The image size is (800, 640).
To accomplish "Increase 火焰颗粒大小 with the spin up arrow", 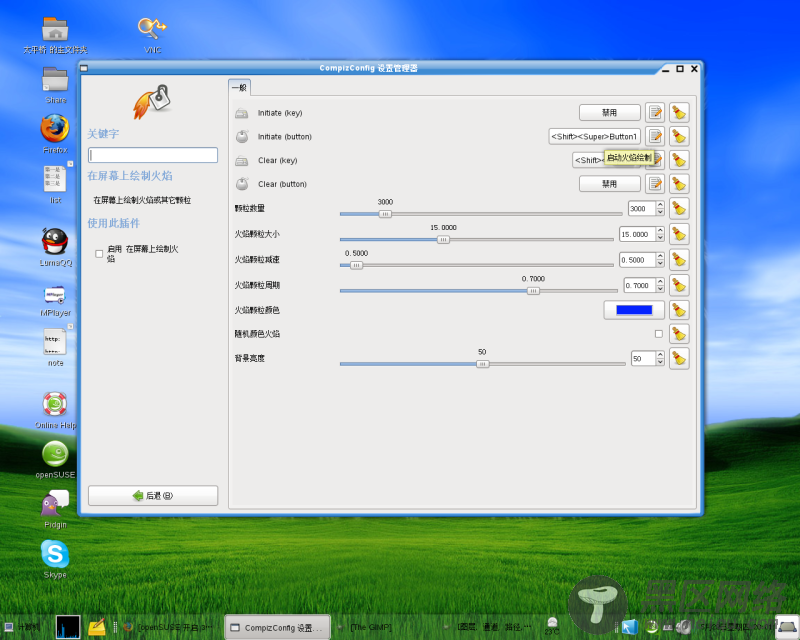I will click(x=660, y=231).
